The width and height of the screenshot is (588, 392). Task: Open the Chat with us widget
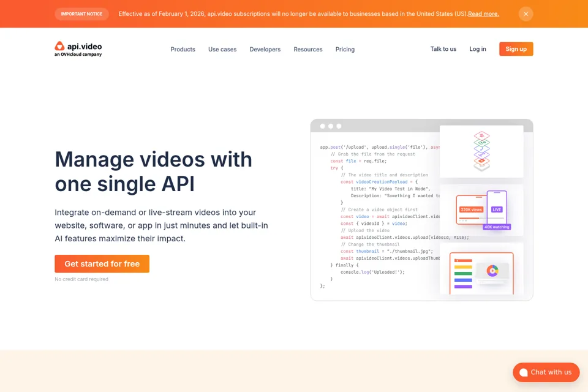[x=546, y=372]
